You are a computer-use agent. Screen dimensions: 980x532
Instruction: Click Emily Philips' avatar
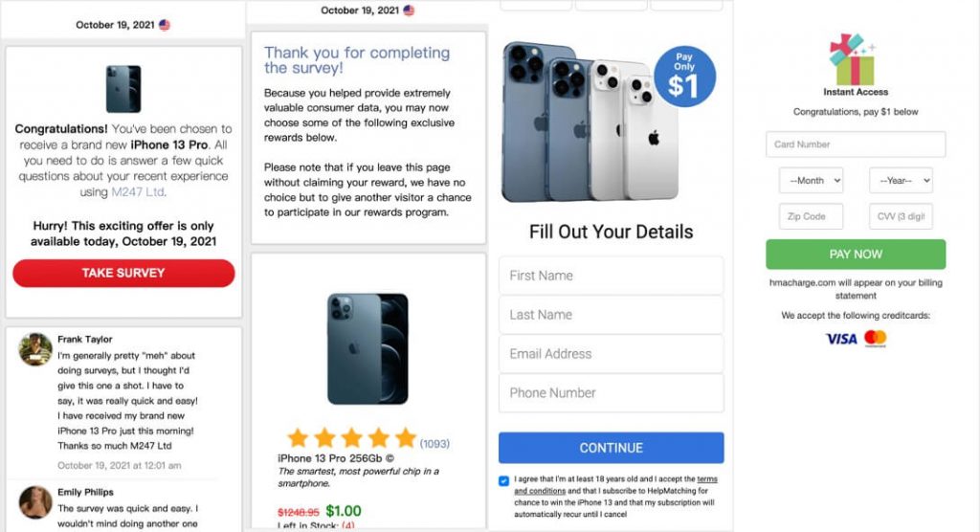coord(35,502)
